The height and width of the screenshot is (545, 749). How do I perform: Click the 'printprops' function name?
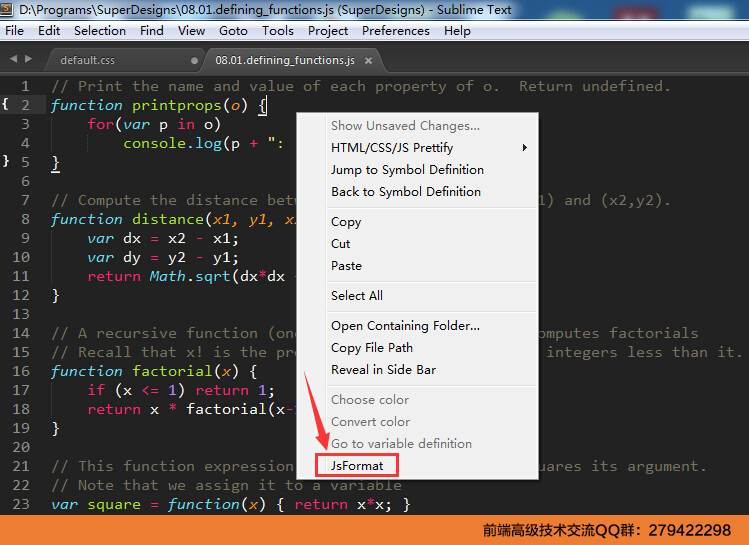click(x=177, y=106)
